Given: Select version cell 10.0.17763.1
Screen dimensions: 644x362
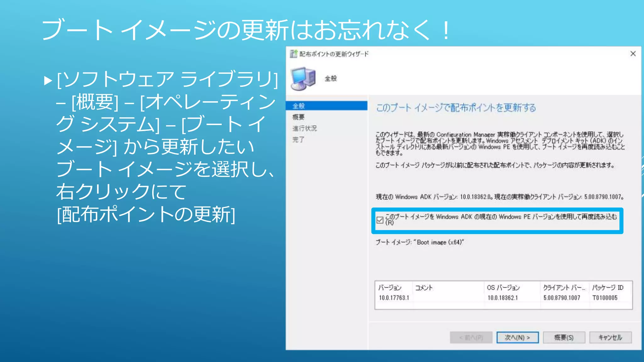Looking at the screenshot, I should point(394,298).
